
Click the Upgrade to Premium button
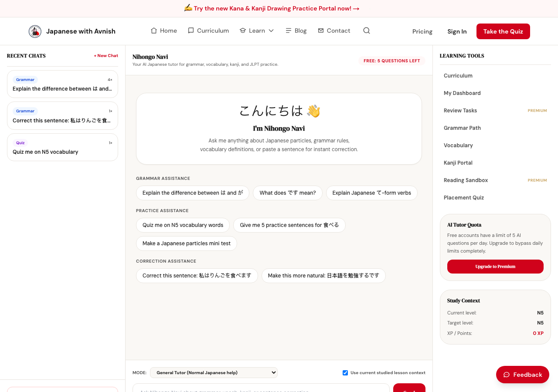tap(495, 267)
